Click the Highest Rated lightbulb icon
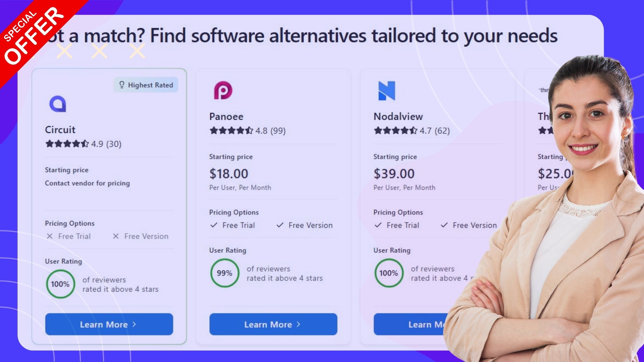 tap(122, 85)
